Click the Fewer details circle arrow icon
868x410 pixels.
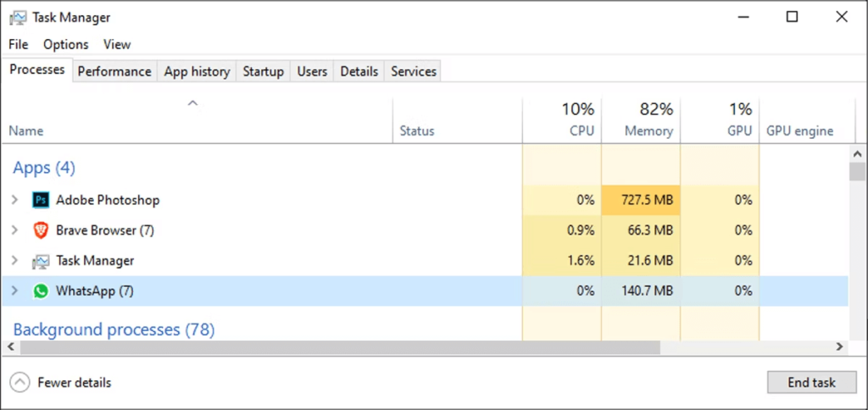click(x=20, y=382)
